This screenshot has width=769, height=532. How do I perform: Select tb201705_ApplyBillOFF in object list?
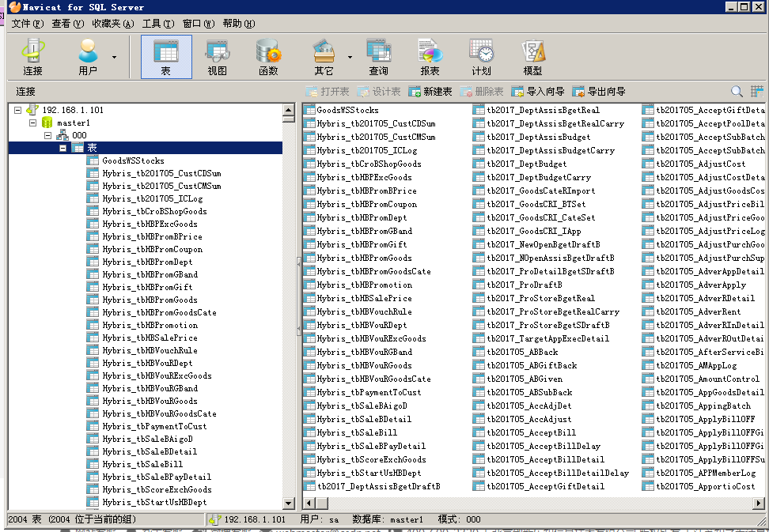point(706,419)
